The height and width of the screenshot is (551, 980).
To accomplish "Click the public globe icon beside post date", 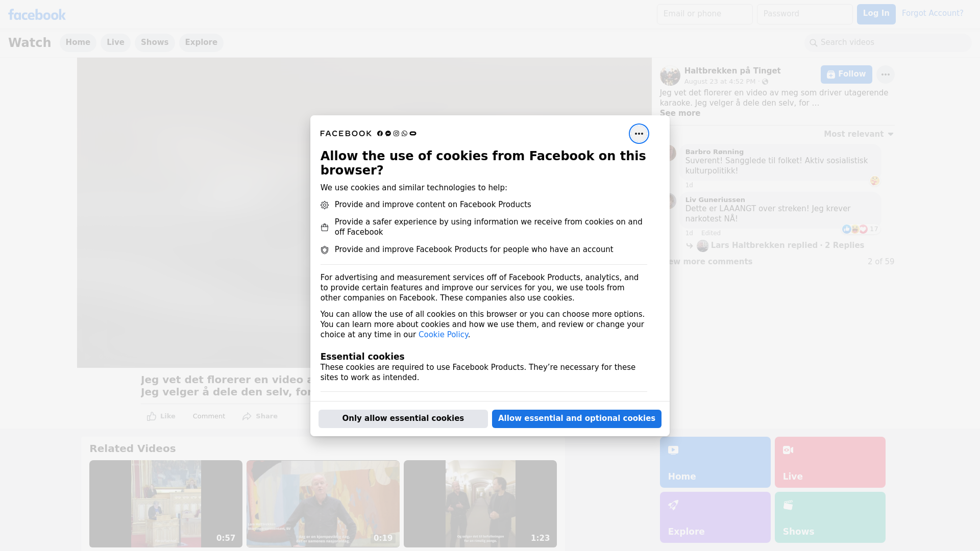I will pos(765,82).
